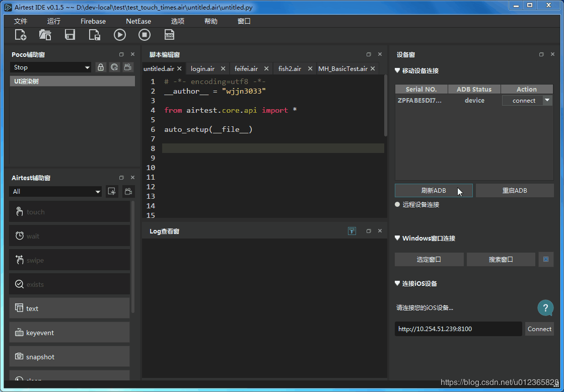The width and height of the screenshot is (564, 392).
Task: Open the 选项 menu
Action: (x=178, y=21)
